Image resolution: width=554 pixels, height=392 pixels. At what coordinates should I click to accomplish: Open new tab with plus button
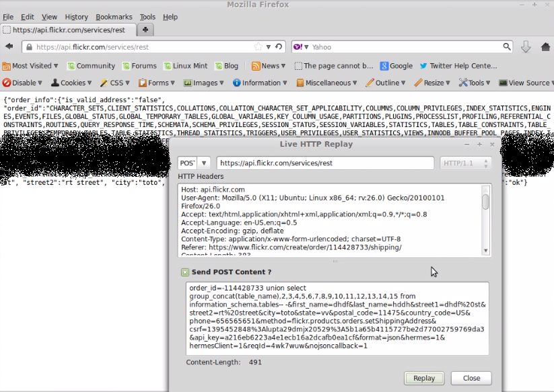145,30
